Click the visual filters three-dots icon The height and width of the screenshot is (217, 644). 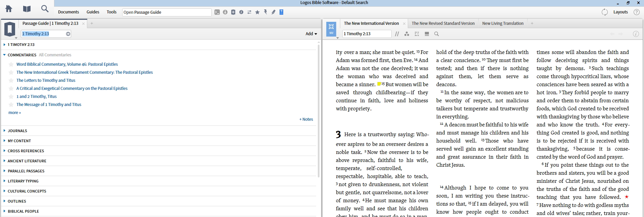click(407, 34)
